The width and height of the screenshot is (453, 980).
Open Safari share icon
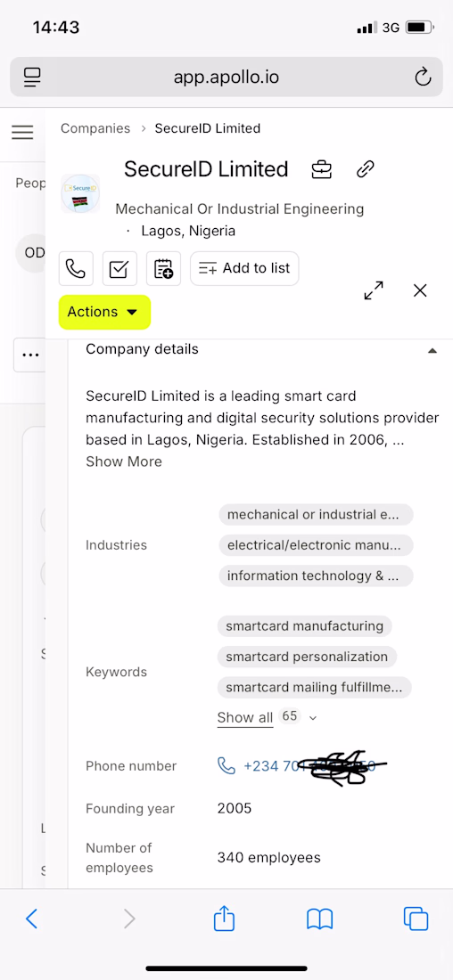point(224,919)
